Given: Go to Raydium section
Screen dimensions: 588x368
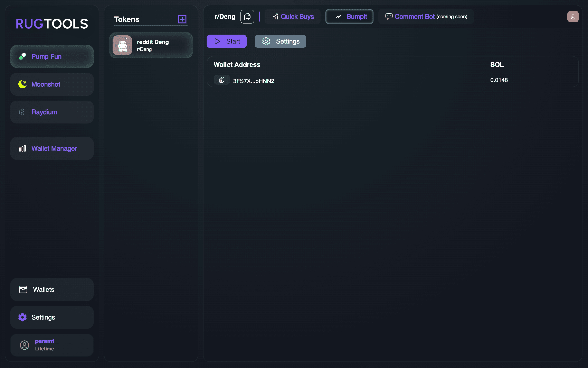Looking at the screenshot, I should [x=52, y=112].
